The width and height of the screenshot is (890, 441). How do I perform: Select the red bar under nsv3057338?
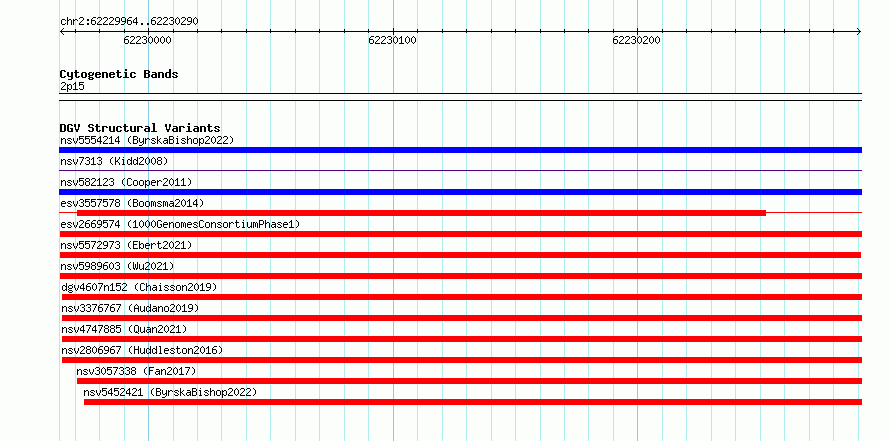pos(469,381)
